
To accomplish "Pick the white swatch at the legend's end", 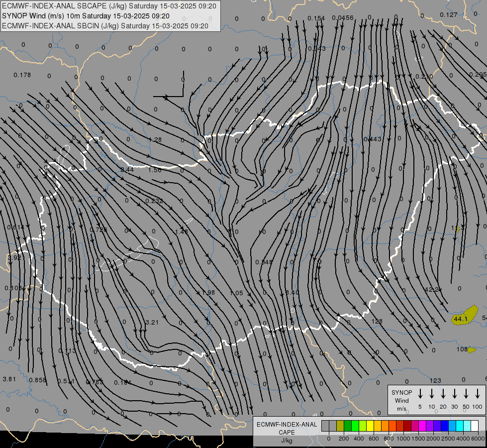I will (x=474, y=426).
